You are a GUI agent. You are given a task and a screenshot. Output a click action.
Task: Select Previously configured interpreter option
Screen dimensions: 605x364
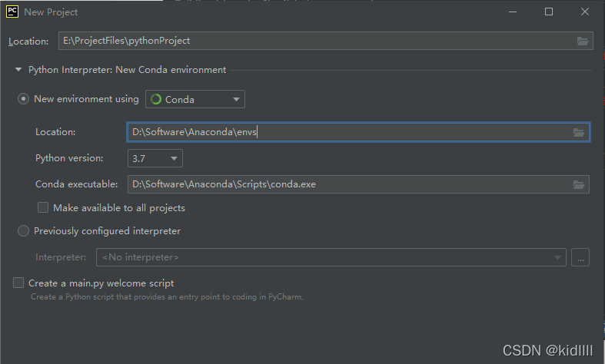[x=23, y=231]
